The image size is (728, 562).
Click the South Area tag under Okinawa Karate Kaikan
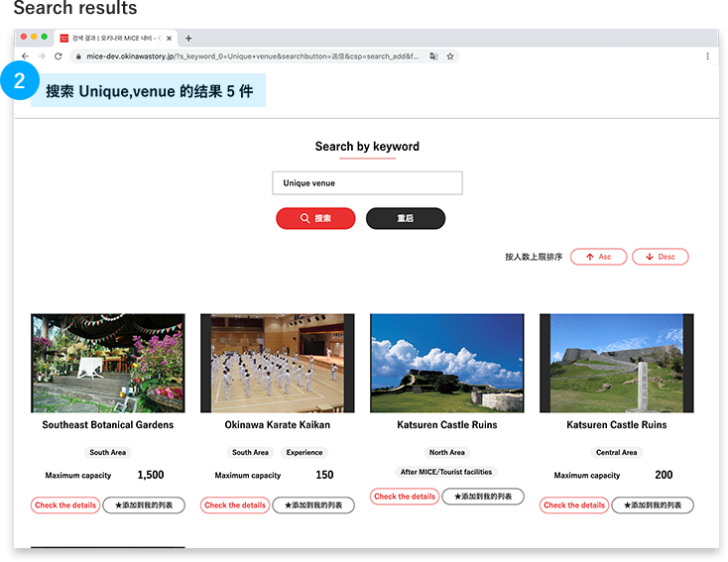pyautogui.click(x=250, y=453)
